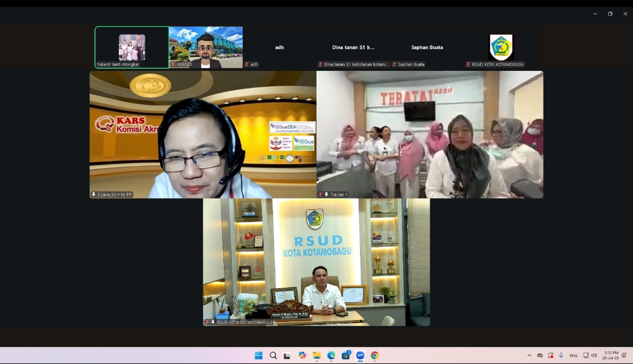The image size is (633, 364).
Task: Open Google Chrome from the taskbar
Action: coord(375,356)
